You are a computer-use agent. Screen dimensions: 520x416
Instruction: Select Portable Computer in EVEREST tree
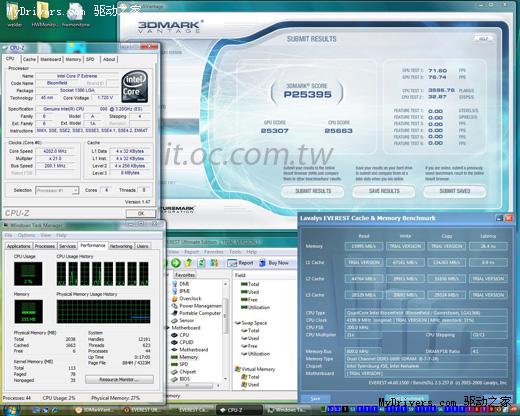[x=200, y=313]
